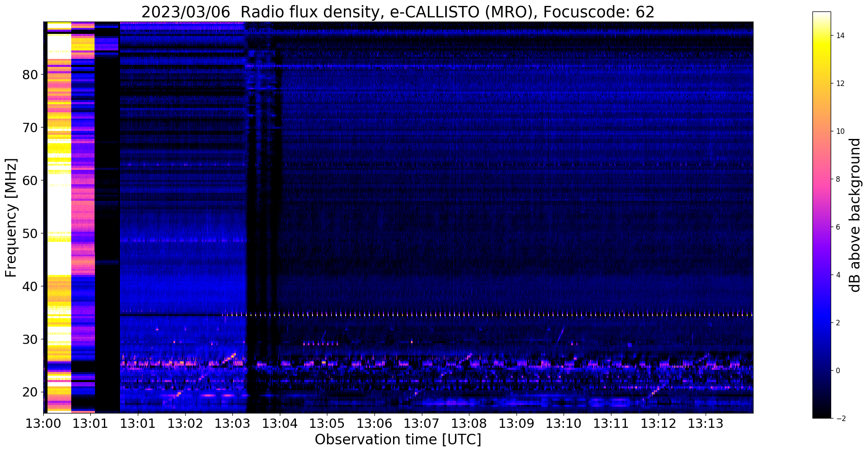Viewport: 868px width, 452px height.
Task: Click the 30 MHz tick label
Action: click(x=30, y=339)
